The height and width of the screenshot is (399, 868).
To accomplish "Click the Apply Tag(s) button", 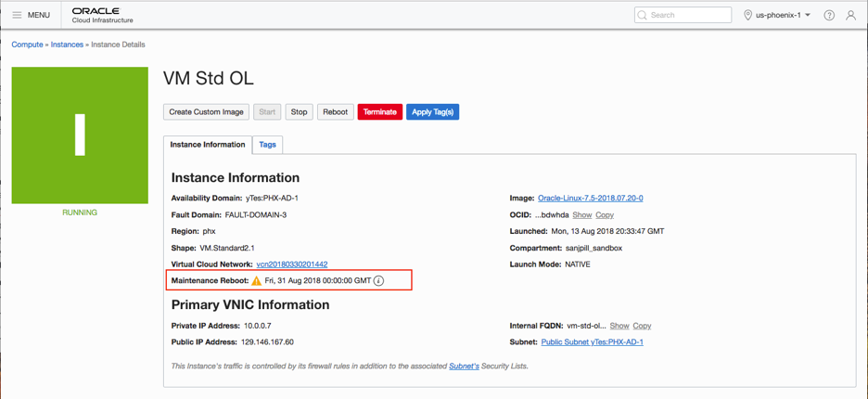I will tap(433, 112).
